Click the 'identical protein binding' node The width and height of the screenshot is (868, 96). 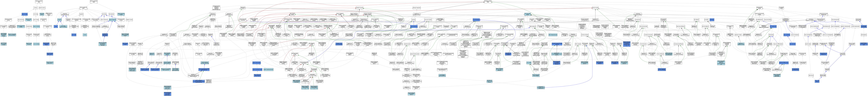[x=28, y=20]
